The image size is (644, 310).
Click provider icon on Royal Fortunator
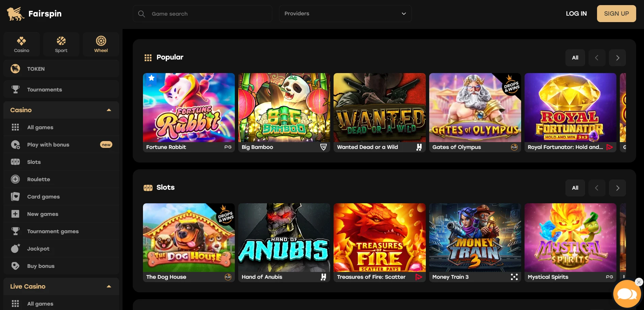coord(610,147)
